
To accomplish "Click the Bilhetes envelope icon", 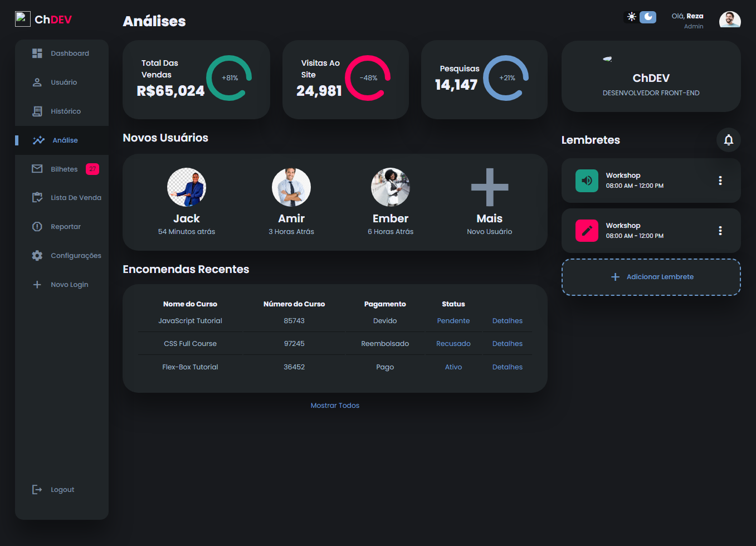I will click(x=37, y=169).
